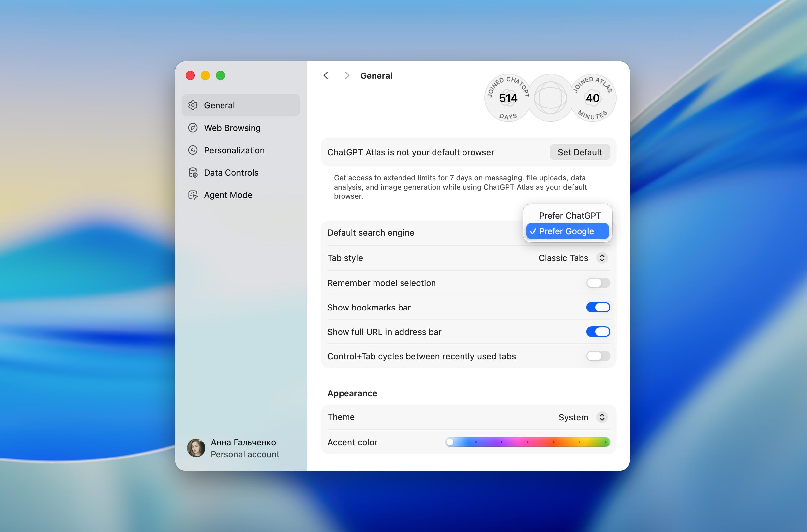Click the General gear icon in sidebar
Image resolution: width=807 pixels, height=532 pixels.
tap(193, 105)
